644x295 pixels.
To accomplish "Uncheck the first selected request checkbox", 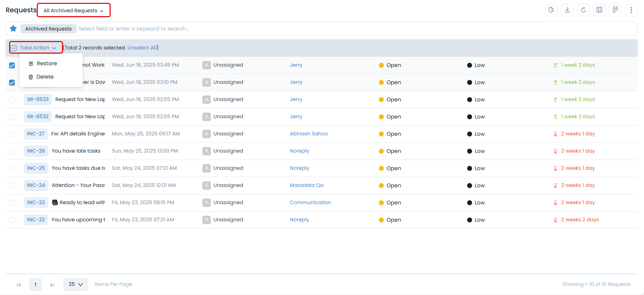I will coord(12,66).
